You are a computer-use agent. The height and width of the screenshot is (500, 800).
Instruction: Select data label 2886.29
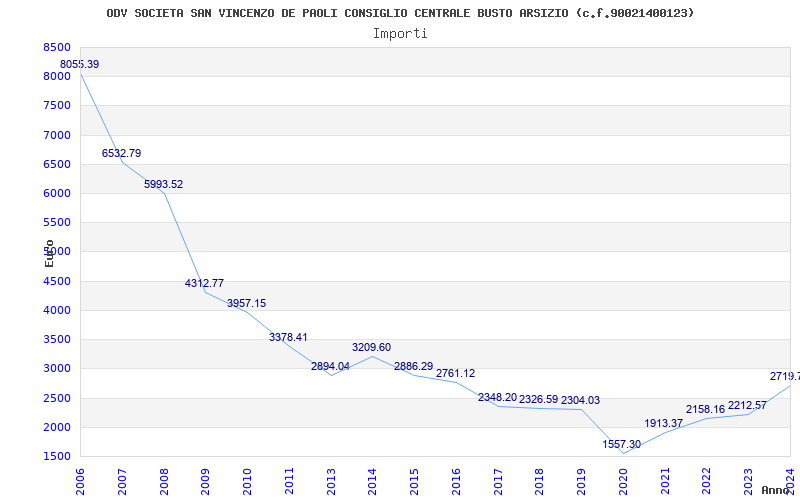413,366
